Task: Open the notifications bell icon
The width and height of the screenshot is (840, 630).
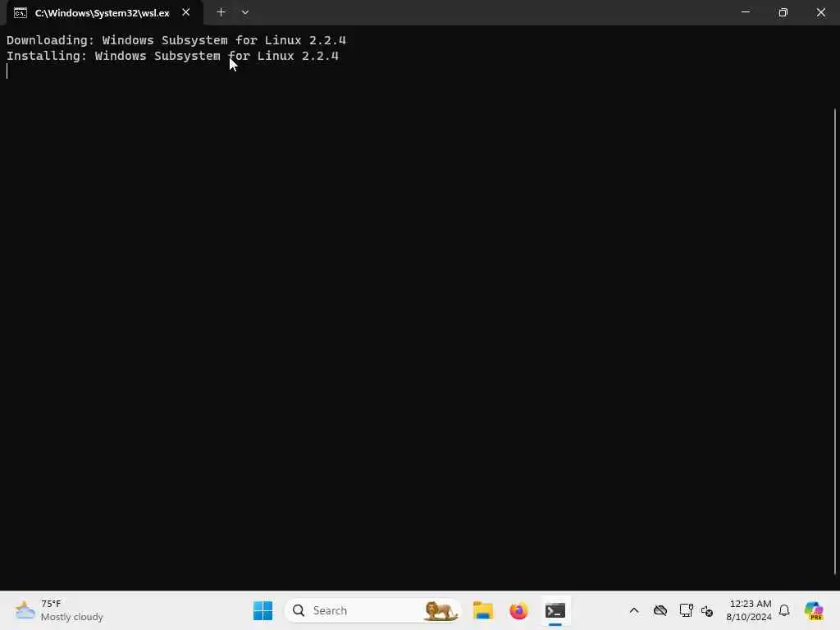Action: point(783,610)
